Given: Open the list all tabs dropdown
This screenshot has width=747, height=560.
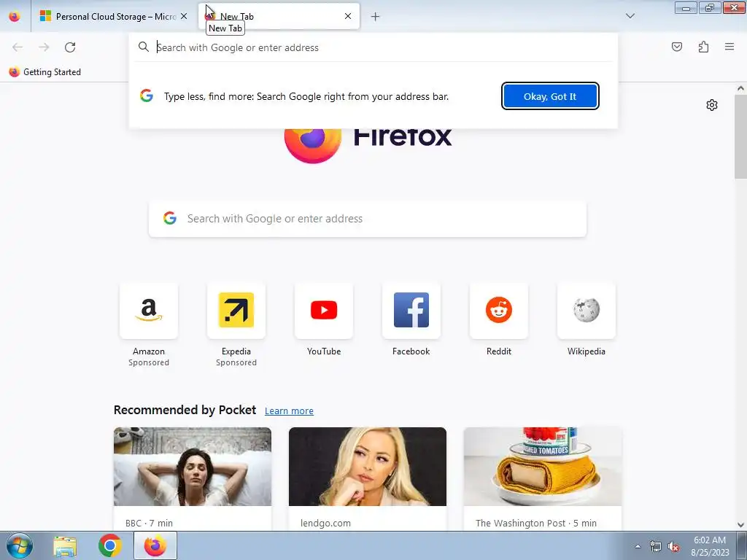Looking at the screenshot, I should pos(630,16).
